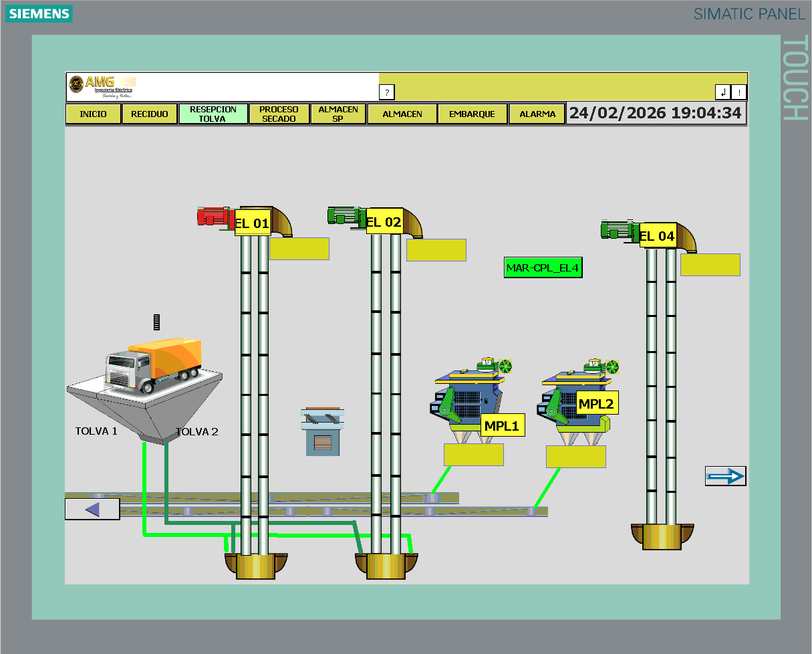The width and height of the screenshot is (812, 654).
Task: Toggle the green MAR-CPL_EL4 status indicator
Action: 543,267
